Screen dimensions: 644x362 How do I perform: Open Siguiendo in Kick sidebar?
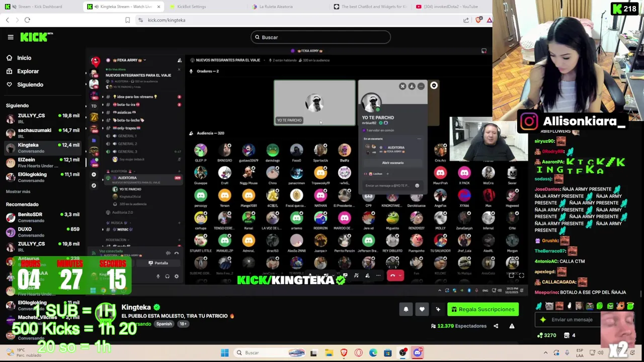pyautogui.click(x=30, y=84)
